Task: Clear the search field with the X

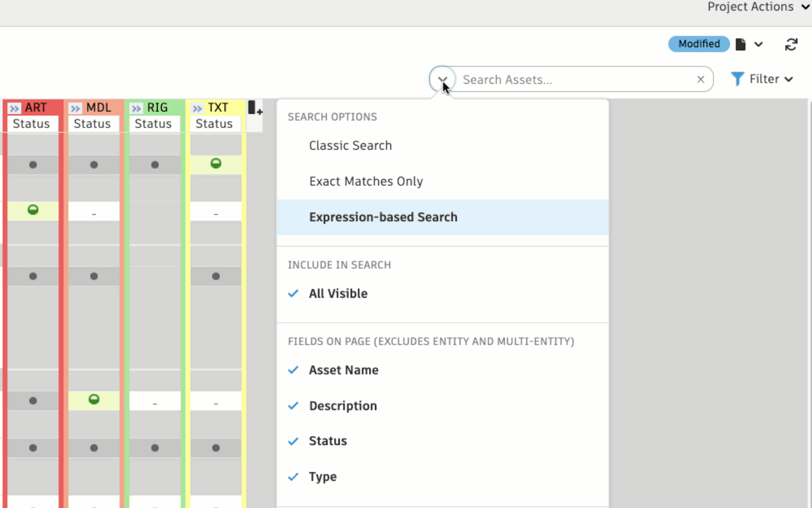Action: (701, 79)
